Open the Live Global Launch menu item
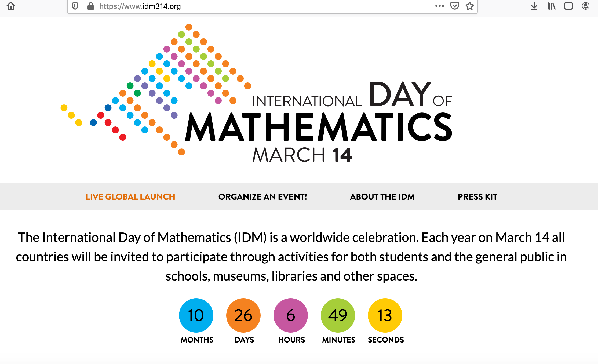This screenshot has width=598, height=364. [x=130, y=197]
